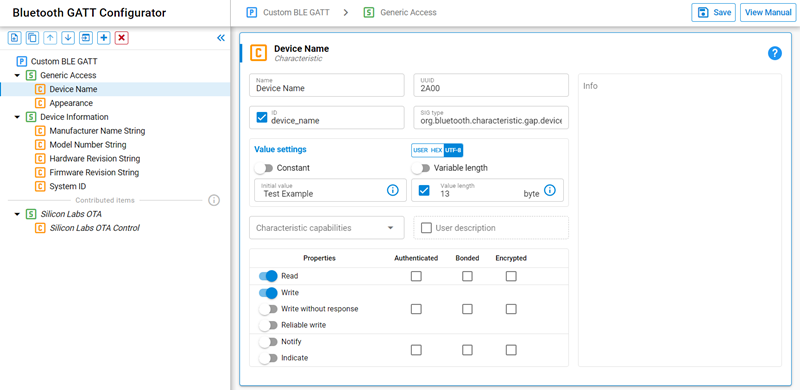Click the info icon beside Initial value

point(392,190)
